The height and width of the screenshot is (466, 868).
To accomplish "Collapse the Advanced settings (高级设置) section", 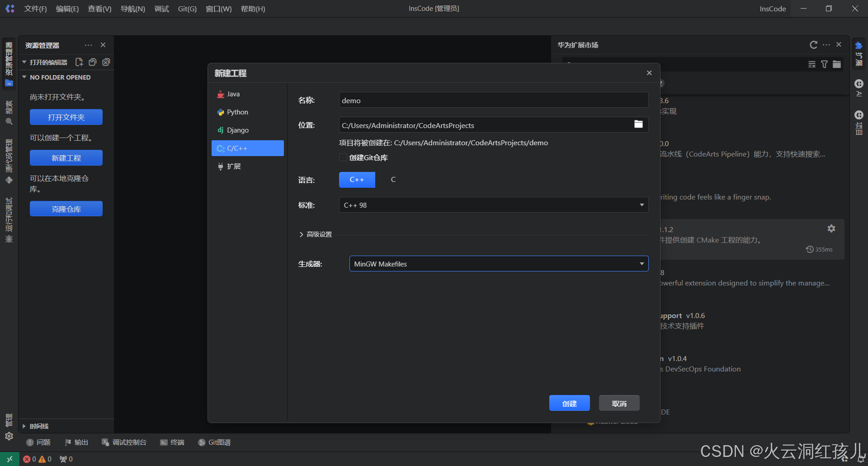I will click(x=316, y=234).
